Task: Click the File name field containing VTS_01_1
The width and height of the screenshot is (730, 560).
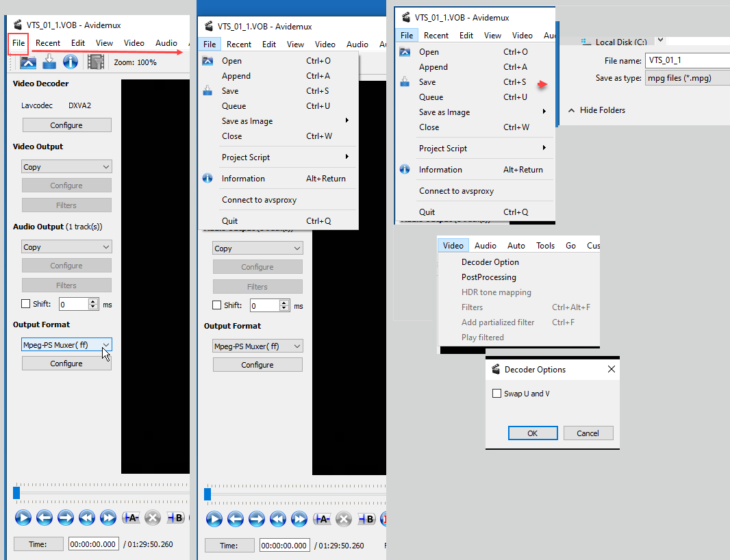Action: coord(687,60)
